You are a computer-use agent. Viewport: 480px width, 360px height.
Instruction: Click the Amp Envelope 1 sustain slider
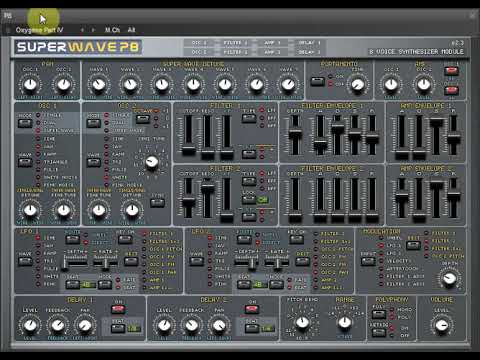pyautogui.click(x=436, y=123)
